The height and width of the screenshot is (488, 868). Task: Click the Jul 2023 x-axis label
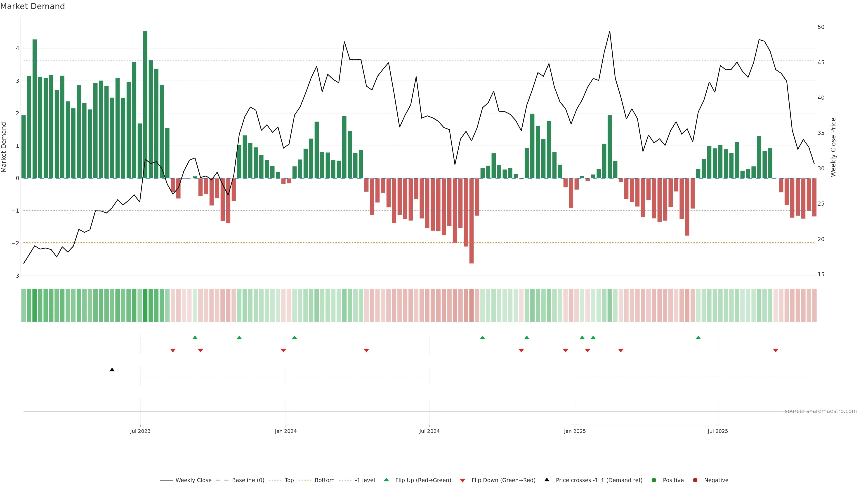coord(140,431)
